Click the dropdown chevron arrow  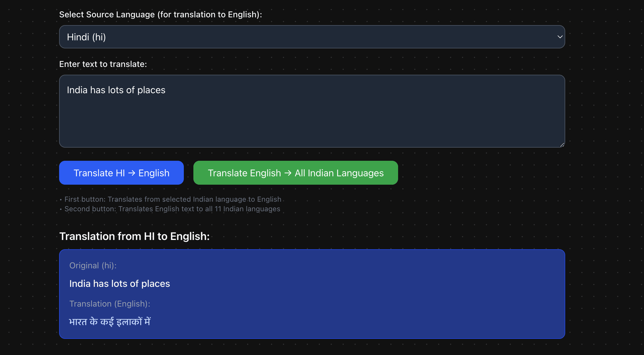[560, 36]
